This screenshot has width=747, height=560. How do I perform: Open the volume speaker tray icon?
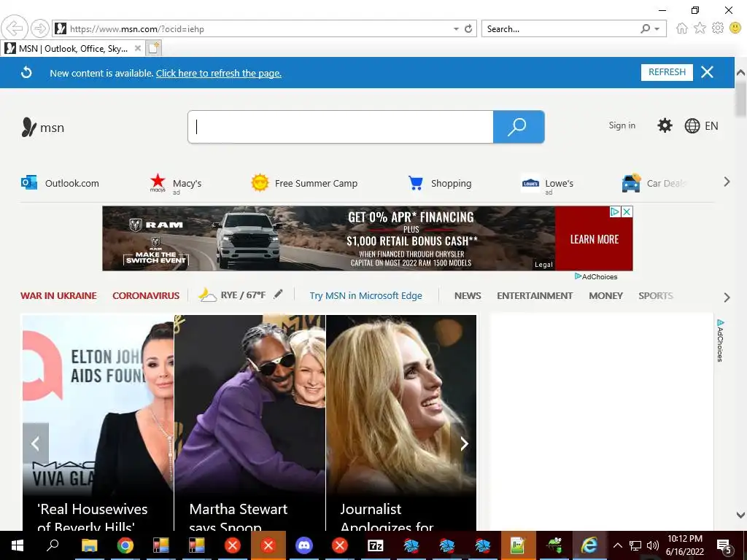click(653, 545)
